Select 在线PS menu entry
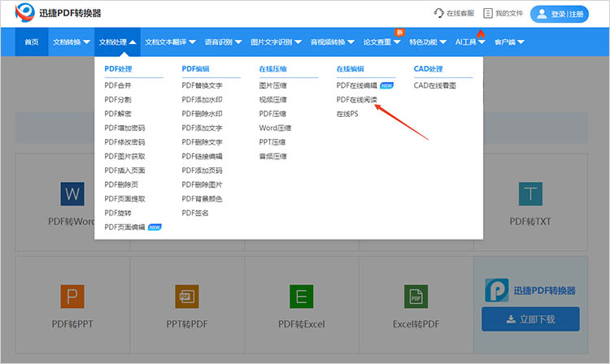Screen dimensions: 610x364 pyautogui.click(x=347, y=114)
